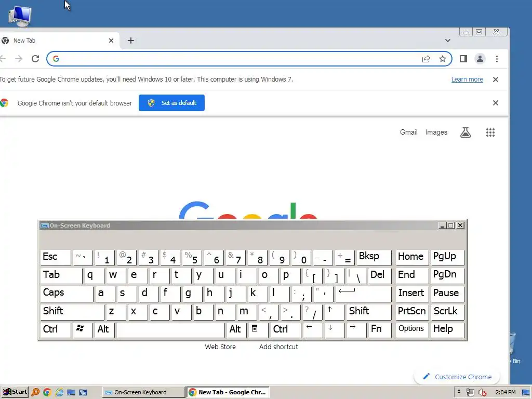Toggle the Fn key
Image resolution: width=532 pixels, height=399 pixels.
click(380, 330)
